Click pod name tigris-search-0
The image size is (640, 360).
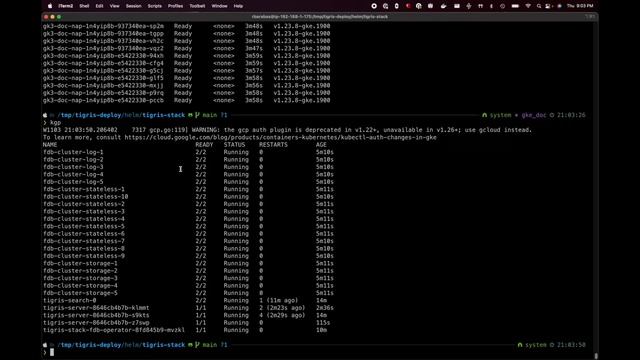[x=69, y=300]
